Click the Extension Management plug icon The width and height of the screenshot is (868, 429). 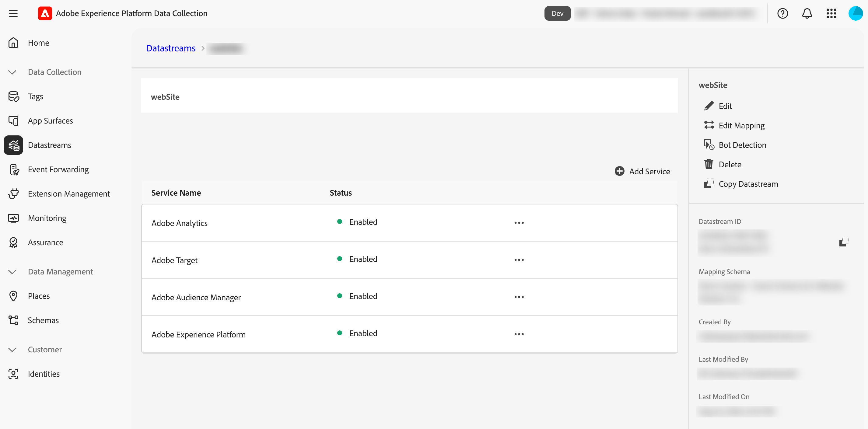(x=13, y=194)
